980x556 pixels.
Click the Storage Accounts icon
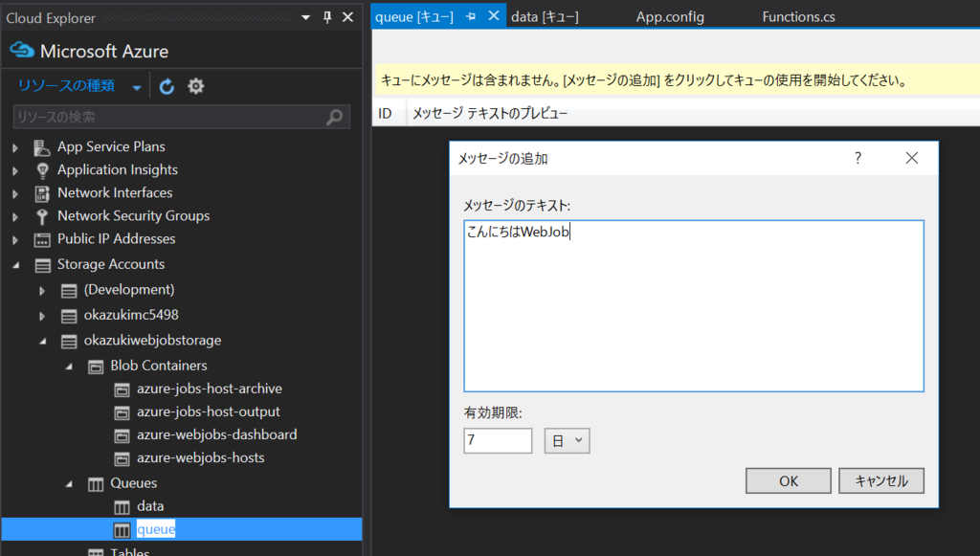click(42, 265)
